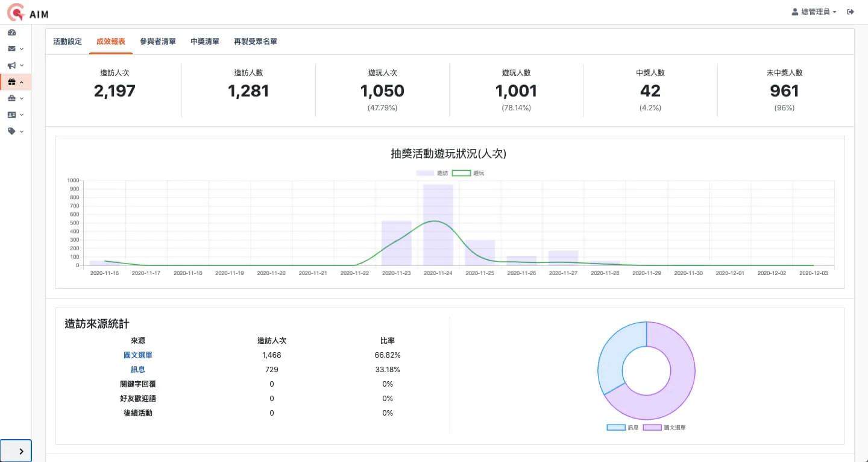The width and height of the screenshot is (868, 462).
Task: Click the 66.82% ratio cell
Action: click(388, 355)
